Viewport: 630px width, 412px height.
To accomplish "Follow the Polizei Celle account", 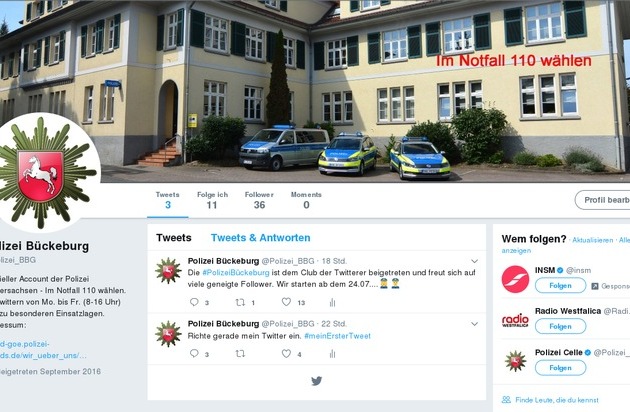I will pos(560,368).
